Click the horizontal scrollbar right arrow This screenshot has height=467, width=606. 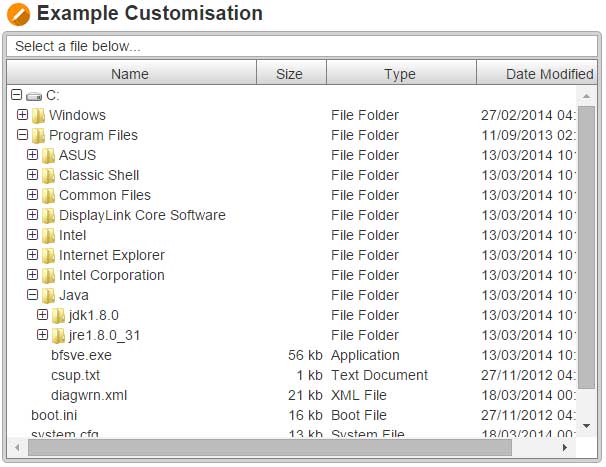coord(565,448)
